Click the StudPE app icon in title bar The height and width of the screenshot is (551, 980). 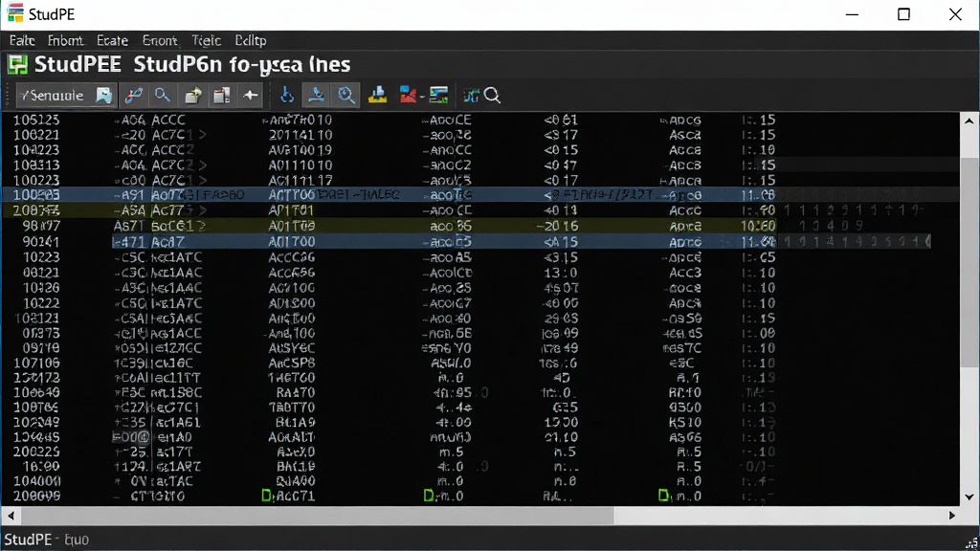pyautogui.click(x=15, y=13)
